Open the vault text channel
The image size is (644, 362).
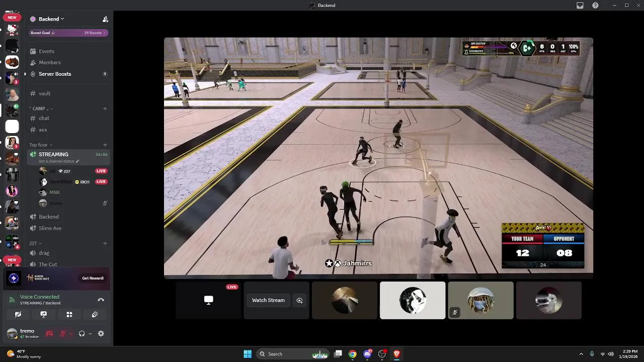click(68, 94)
